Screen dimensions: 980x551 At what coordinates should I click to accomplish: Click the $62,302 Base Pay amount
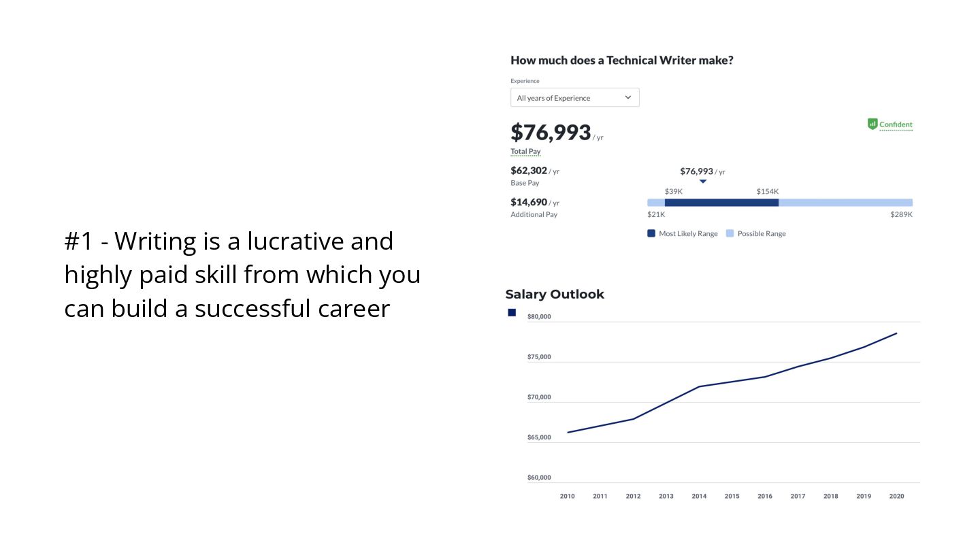pos(529,171)
